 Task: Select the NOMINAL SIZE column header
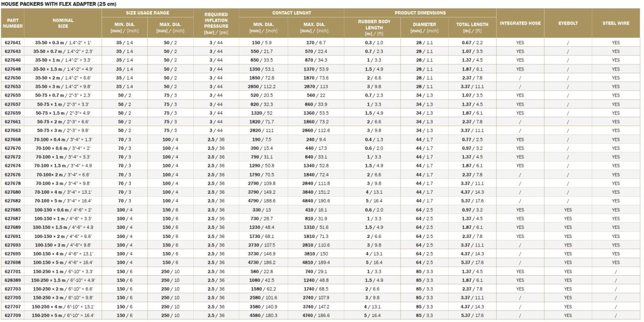(x=63, y=23)
